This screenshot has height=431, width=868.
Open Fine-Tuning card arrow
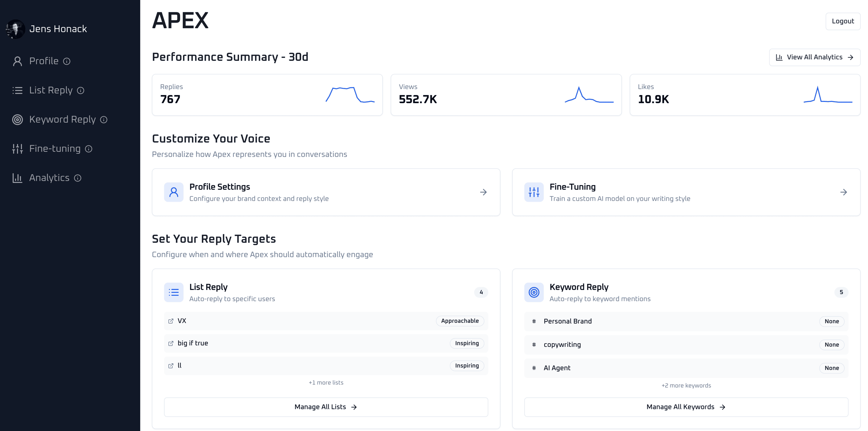[843, 192]
